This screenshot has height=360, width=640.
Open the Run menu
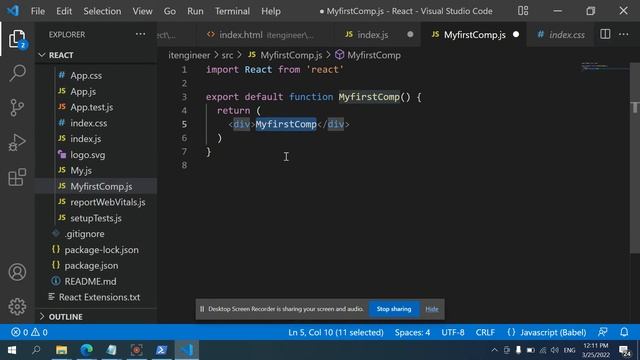click(x=195, y=11)
